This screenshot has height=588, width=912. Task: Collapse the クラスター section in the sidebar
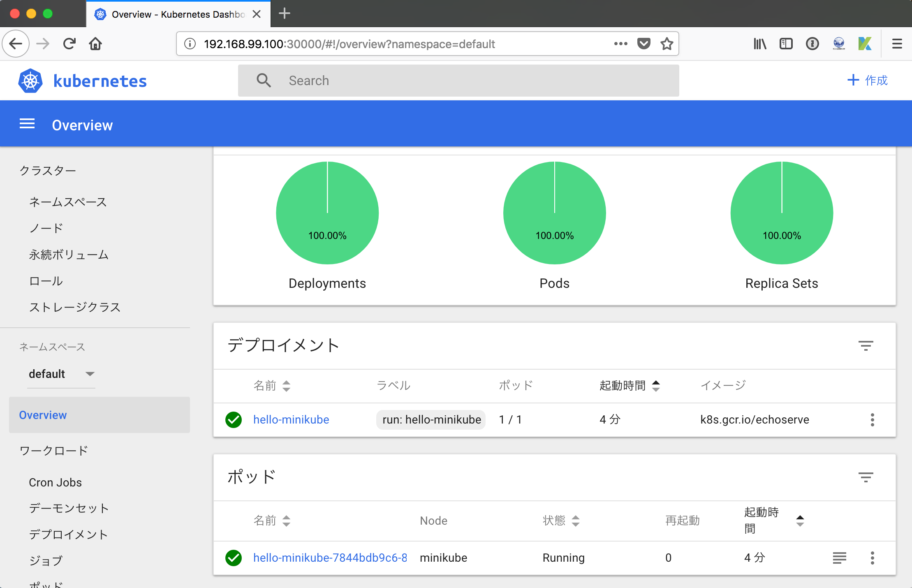[x=48, y=170]
